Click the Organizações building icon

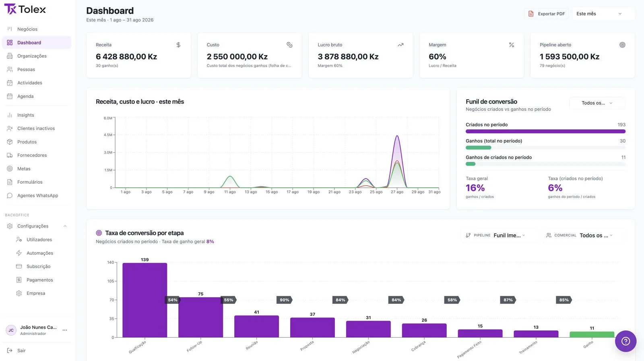pyautogui.click(x=10, y=56)
